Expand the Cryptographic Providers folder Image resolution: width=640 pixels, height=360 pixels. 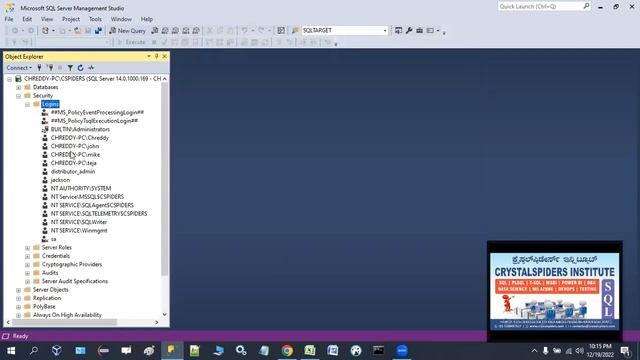27,264
